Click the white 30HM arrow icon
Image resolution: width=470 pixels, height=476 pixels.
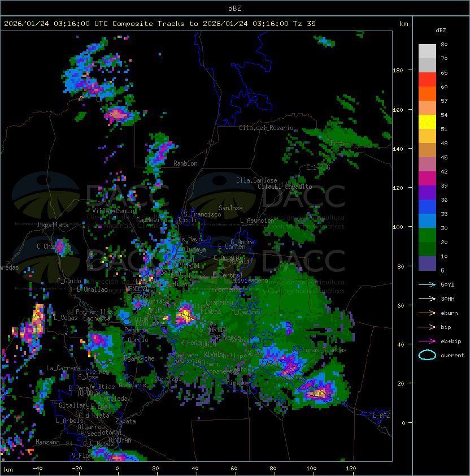427,298
